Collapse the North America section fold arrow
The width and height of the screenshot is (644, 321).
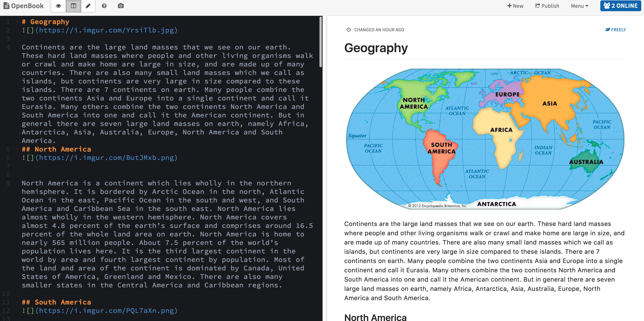pyautogui.click(x=17, y=149)
